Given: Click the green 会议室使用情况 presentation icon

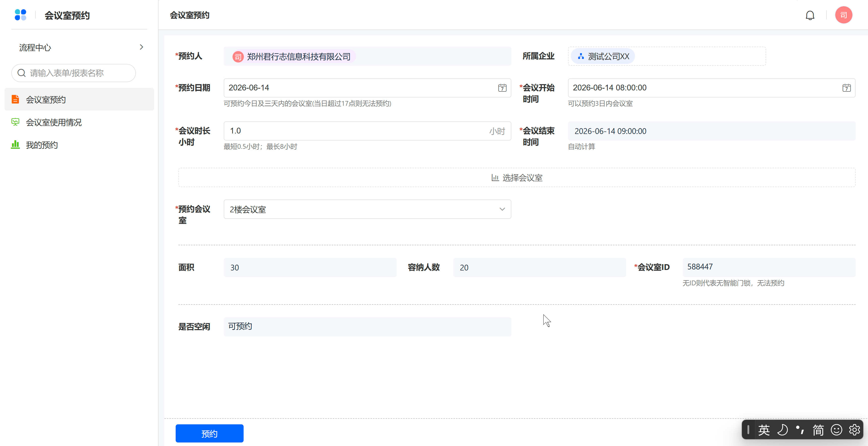Looking at the screenshot, I should coord(15,122).
